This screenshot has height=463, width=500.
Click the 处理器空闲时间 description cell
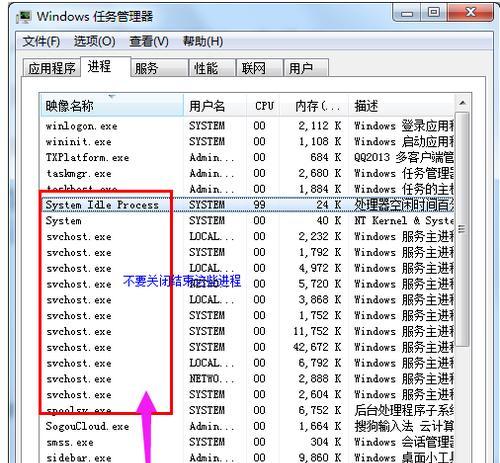404,205
